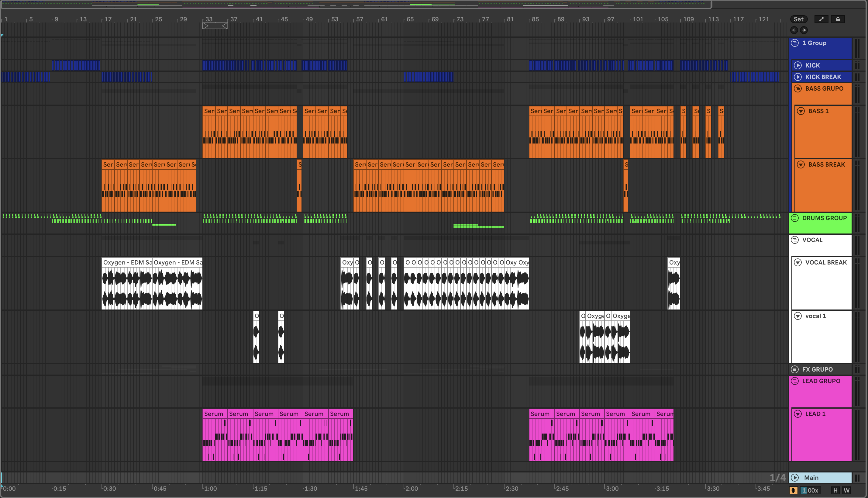The width and height of the screenshot is (868, 498).
Task: Unfold the DRUMS GROUP track
Action: [x=795, y=218]
